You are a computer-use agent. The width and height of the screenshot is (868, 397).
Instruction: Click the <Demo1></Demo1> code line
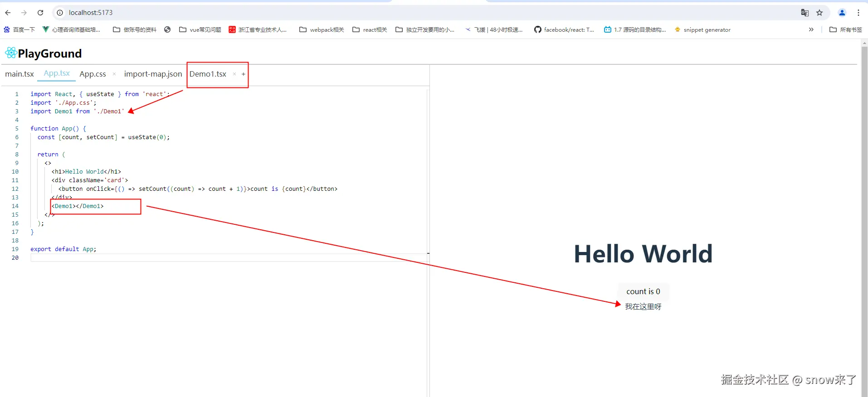[78, 206]
